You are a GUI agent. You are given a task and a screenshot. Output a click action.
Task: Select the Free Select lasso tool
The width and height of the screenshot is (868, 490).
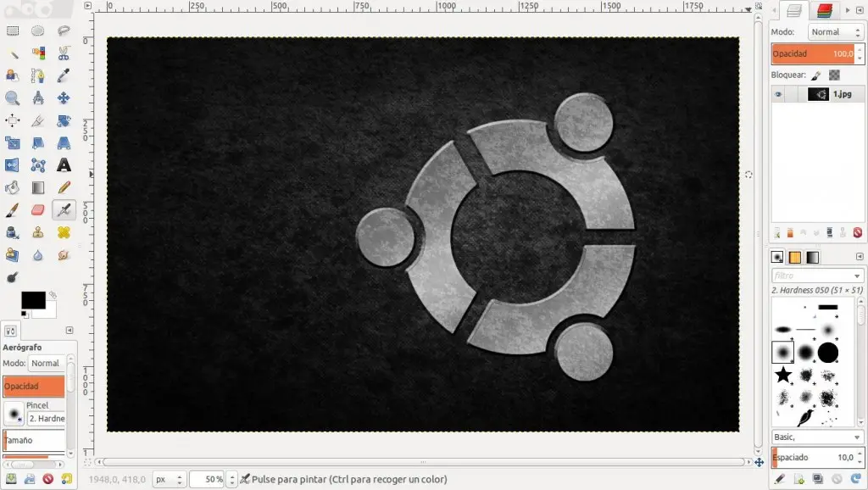tap(64, 31)
